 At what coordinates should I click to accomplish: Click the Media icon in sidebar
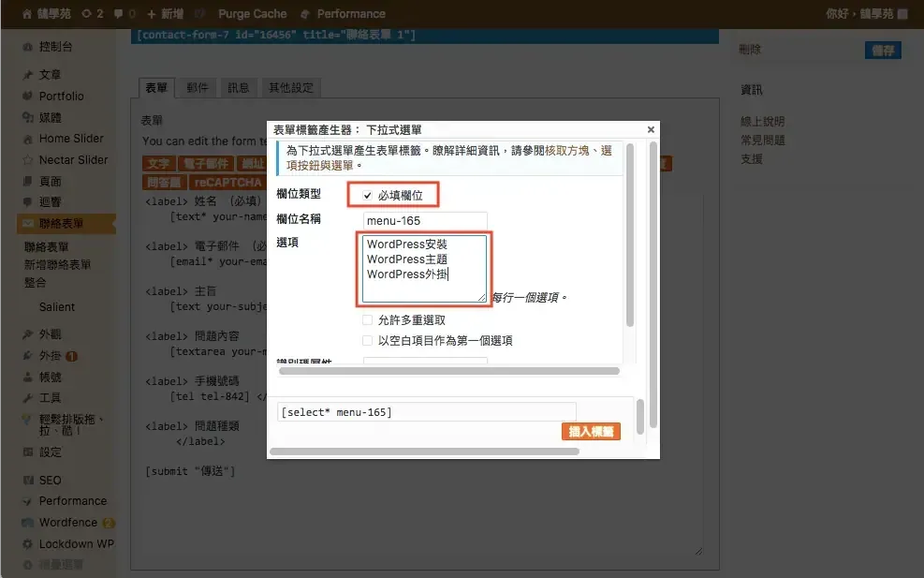[27, 117]
